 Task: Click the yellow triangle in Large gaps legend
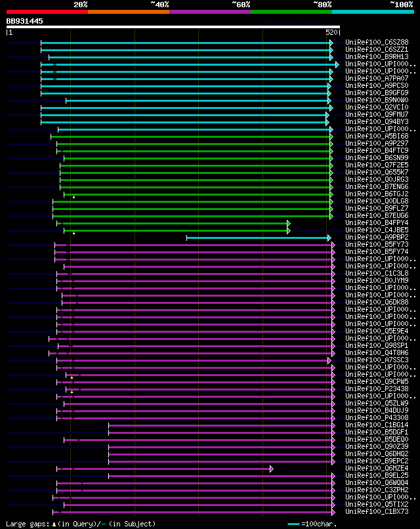pyautogui.click(x=54, y=524)
